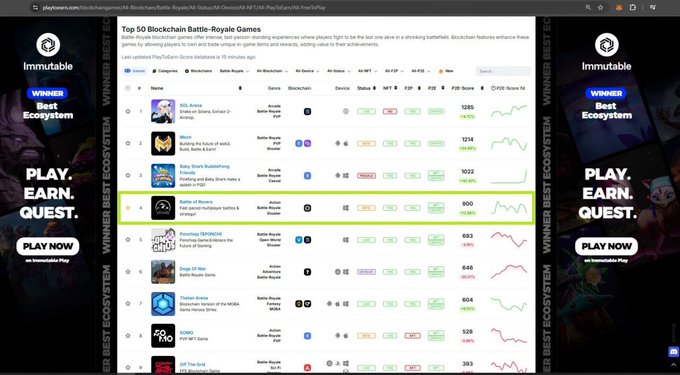The image size is (680, 375).
Task: Click the game Search input field
Action: coord(503,71)
